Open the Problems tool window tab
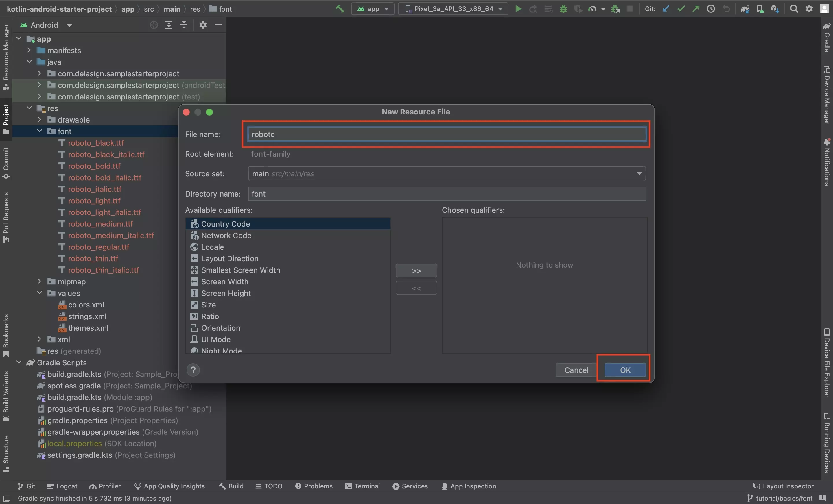Screen dimensions: 833x504 [314, 486]
